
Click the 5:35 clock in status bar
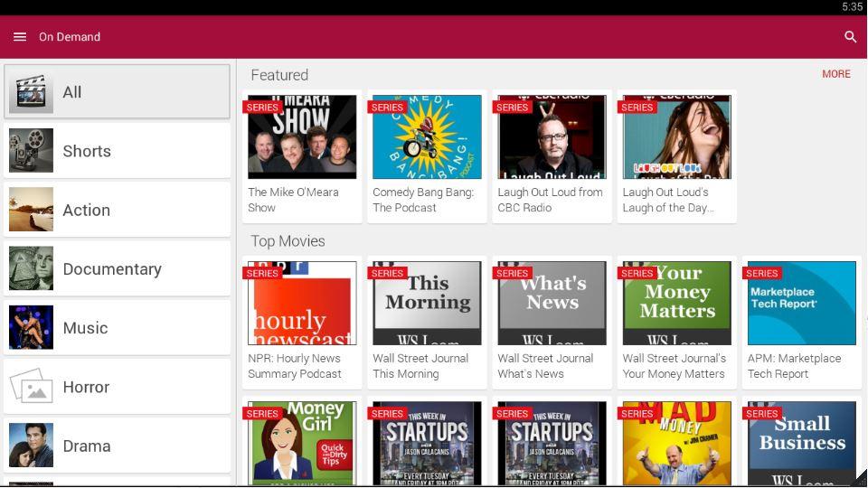852,7
